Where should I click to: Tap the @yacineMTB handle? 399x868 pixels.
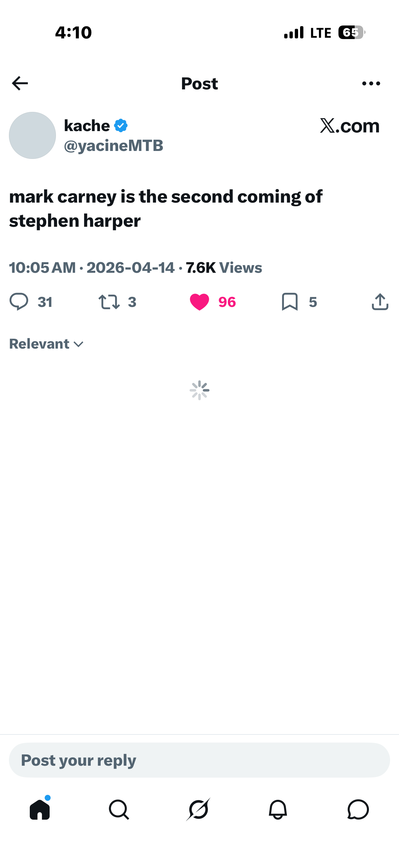pyautogui.click(x=113, y=146)
